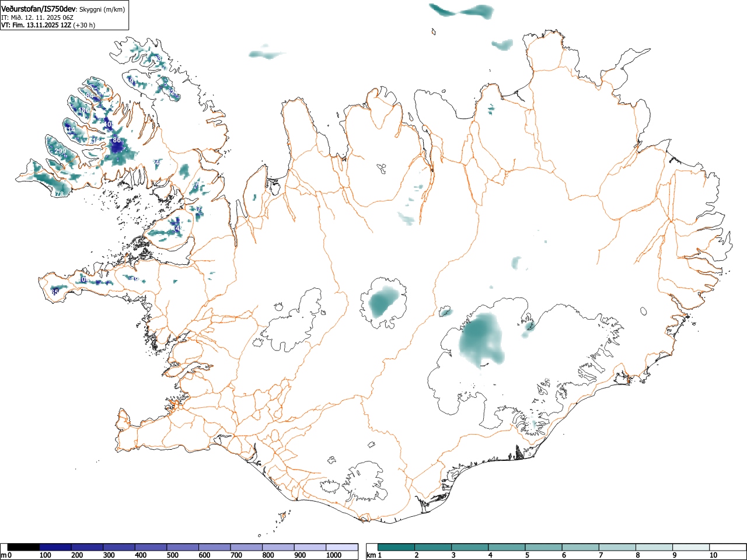Click the '65' value on the Snæfellsnes peninsula
The image size is (747, 560).
(54, 292)
